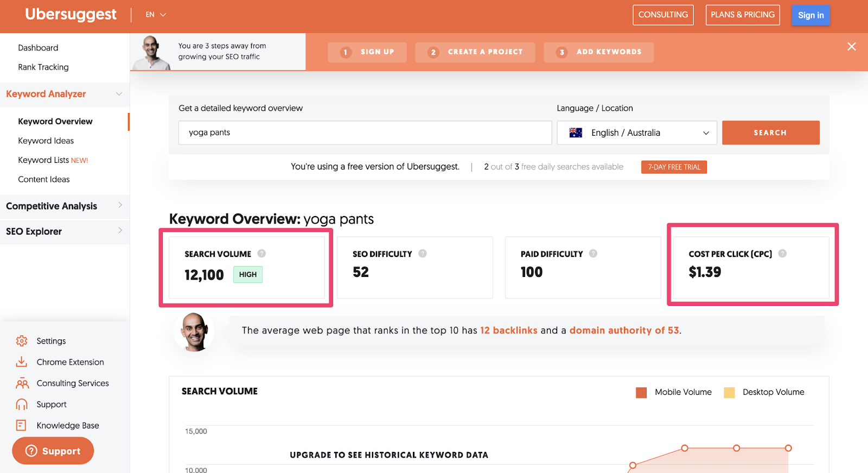The height and width of the screenshot is (473, 868).
Task: Click the question mark in orange Support button
Action: click(31, 451)
